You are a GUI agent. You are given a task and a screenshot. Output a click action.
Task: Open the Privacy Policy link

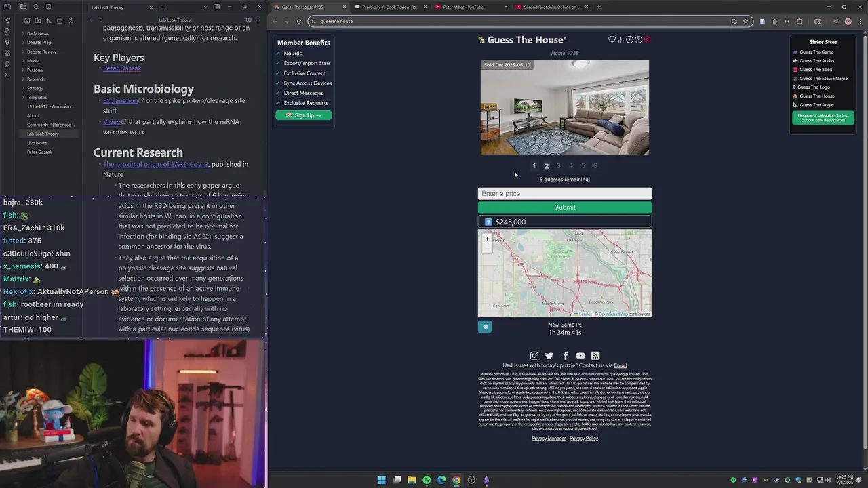[x=584, y=439]
